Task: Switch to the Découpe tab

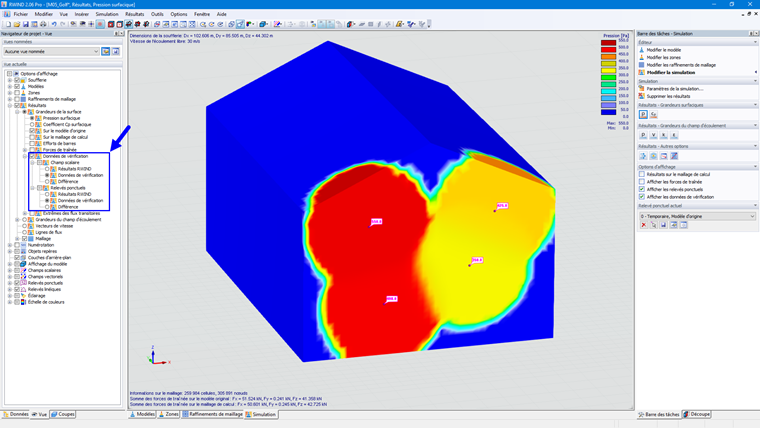Action: (x=697, y=414)
